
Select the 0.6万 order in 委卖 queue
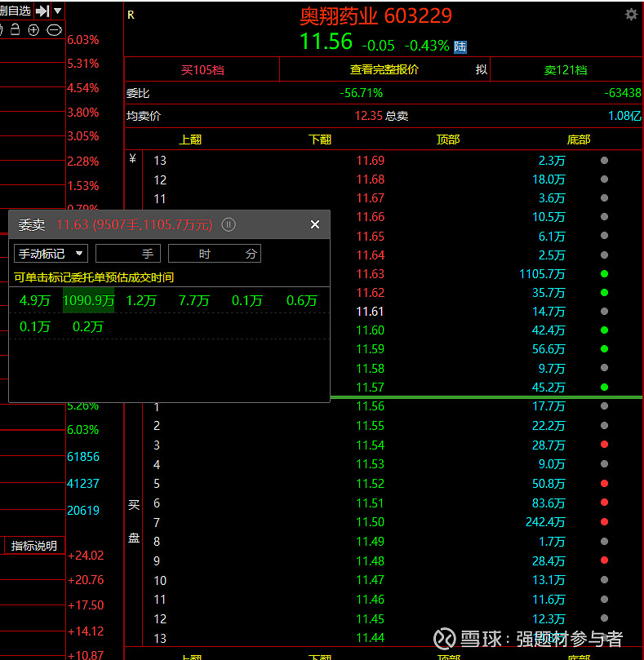[301, 300]
